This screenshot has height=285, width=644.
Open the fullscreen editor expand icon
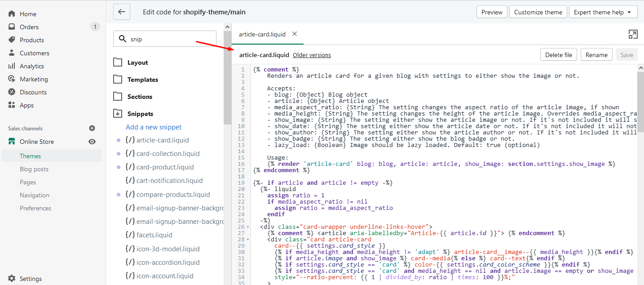click(633, 35)
